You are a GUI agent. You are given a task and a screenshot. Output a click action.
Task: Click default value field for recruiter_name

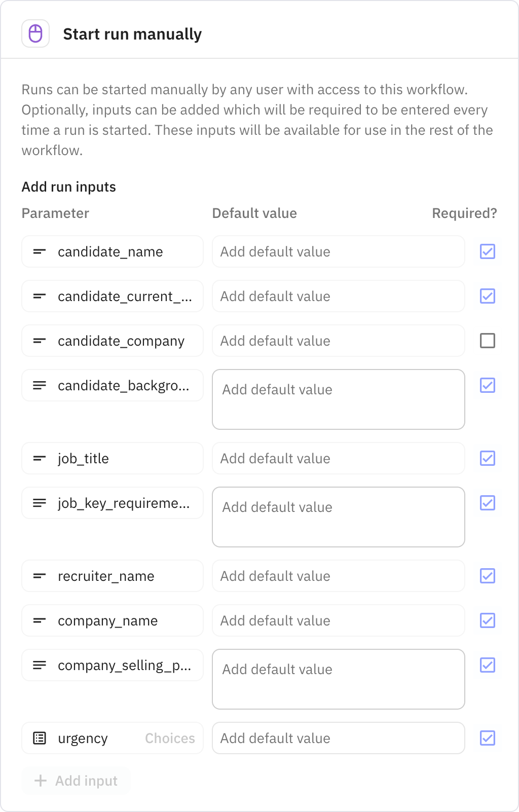tap(338, 576)
